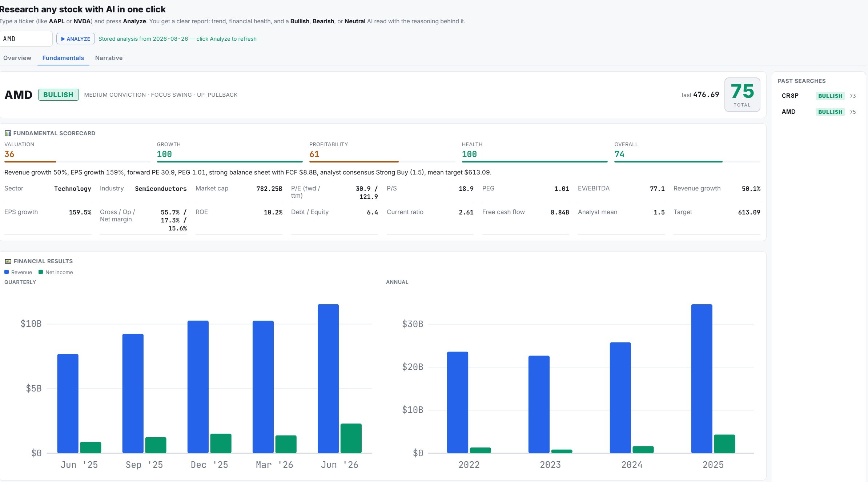Click the Analyze button
This screenshot has height=482, width=868.
76,39
